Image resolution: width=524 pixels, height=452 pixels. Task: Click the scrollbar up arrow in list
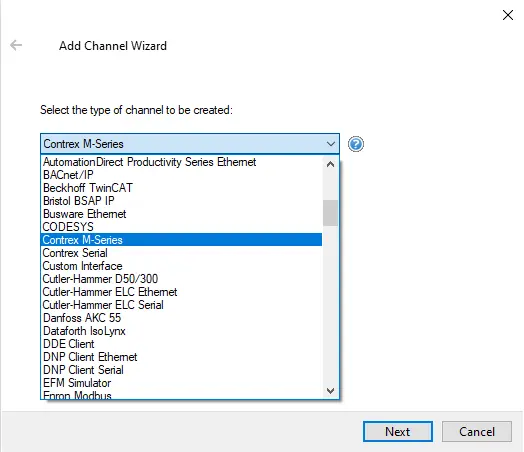point(331,164)
